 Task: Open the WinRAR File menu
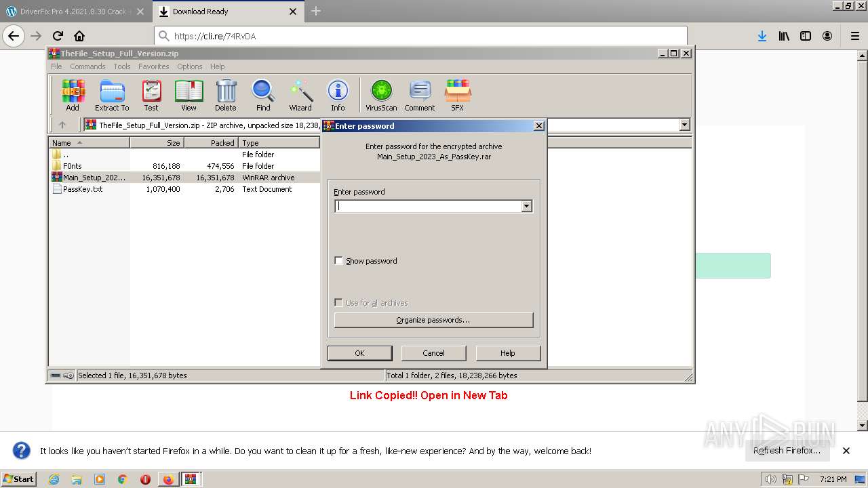pyautogui.click(x=56, y=66)
